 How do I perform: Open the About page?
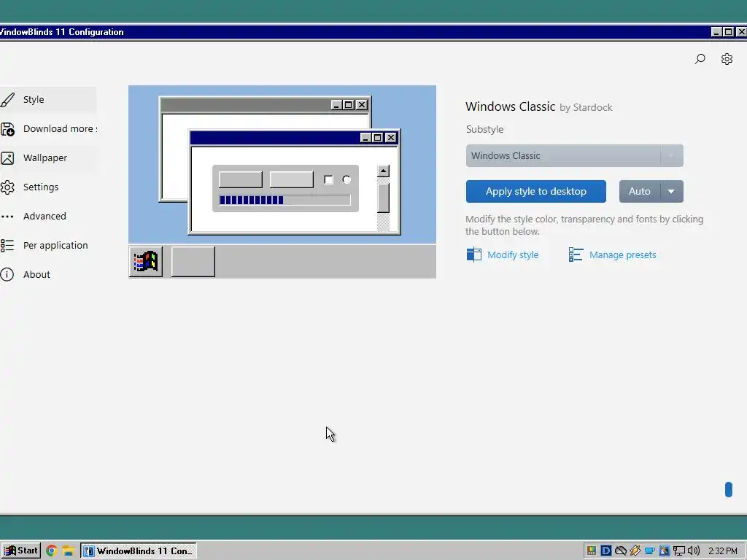tap(47, 274)
